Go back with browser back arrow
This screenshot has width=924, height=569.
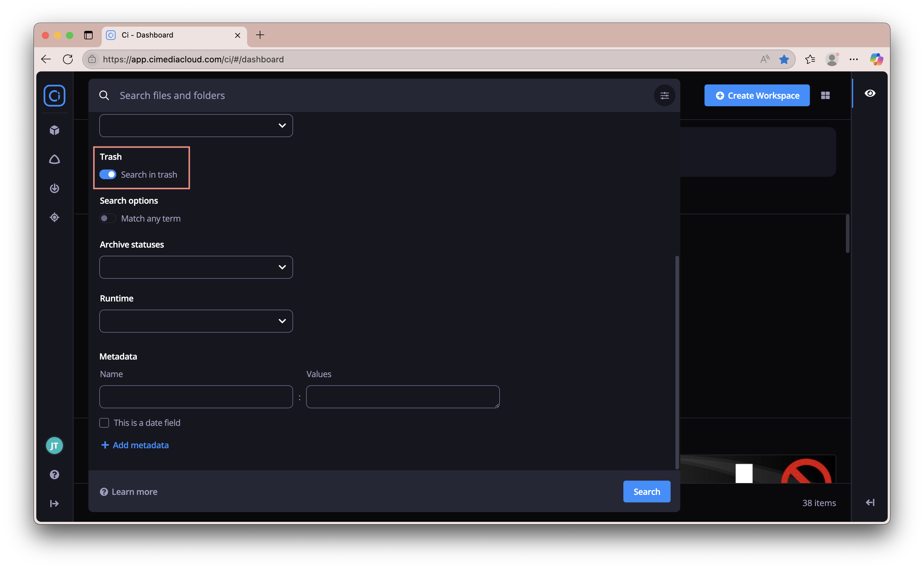[x=46, y=59]
